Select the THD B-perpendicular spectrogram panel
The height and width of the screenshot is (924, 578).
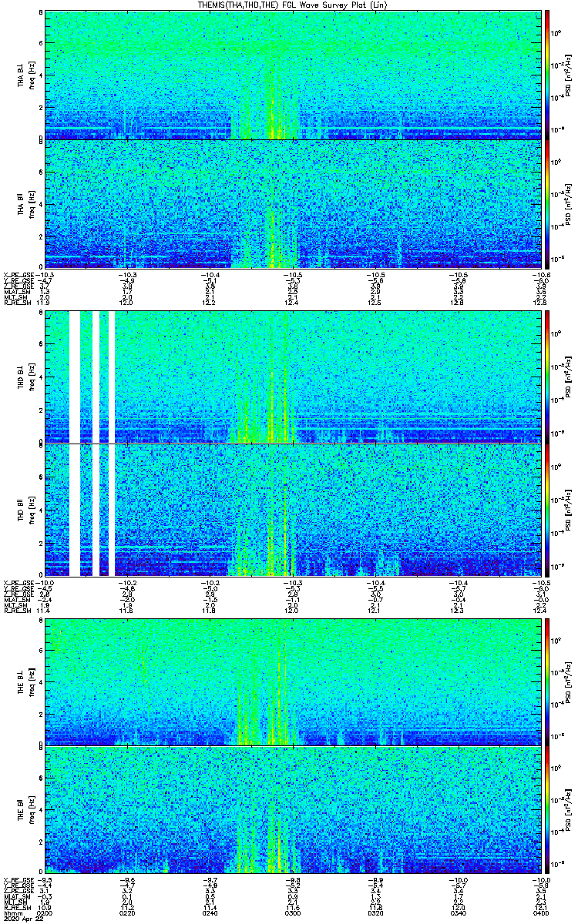click(x=293, y=377)
